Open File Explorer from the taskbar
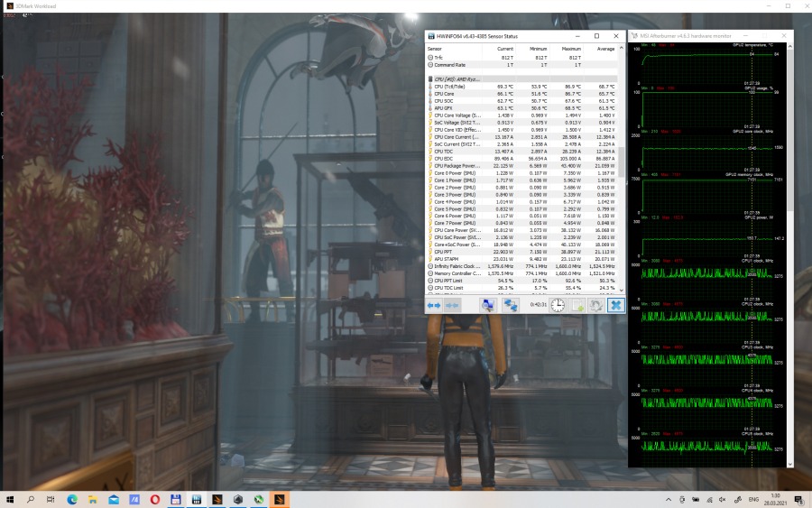Viewport: 812px width, 508px height. [x=93, y=500]
